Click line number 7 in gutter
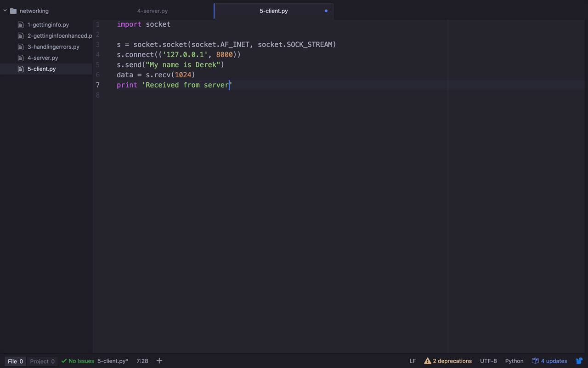The height and width of the screenshot is (368, 588). (98, 85)
